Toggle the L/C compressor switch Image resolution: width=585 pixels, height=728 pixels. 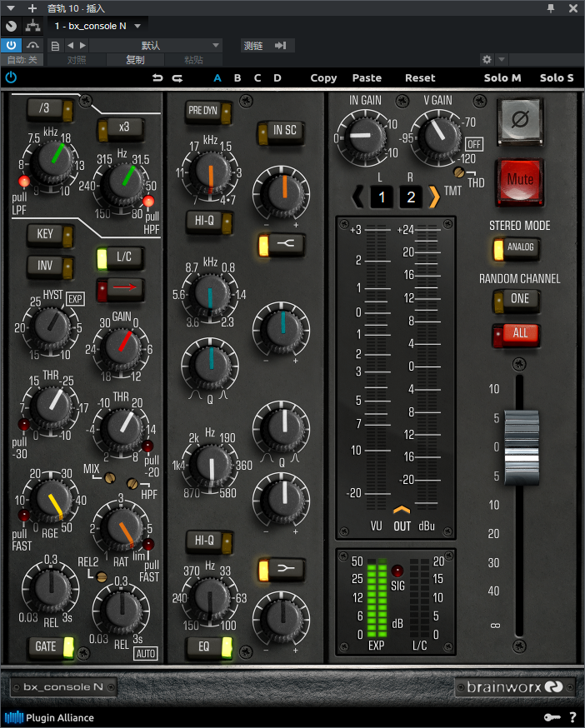tap(120, 257)
